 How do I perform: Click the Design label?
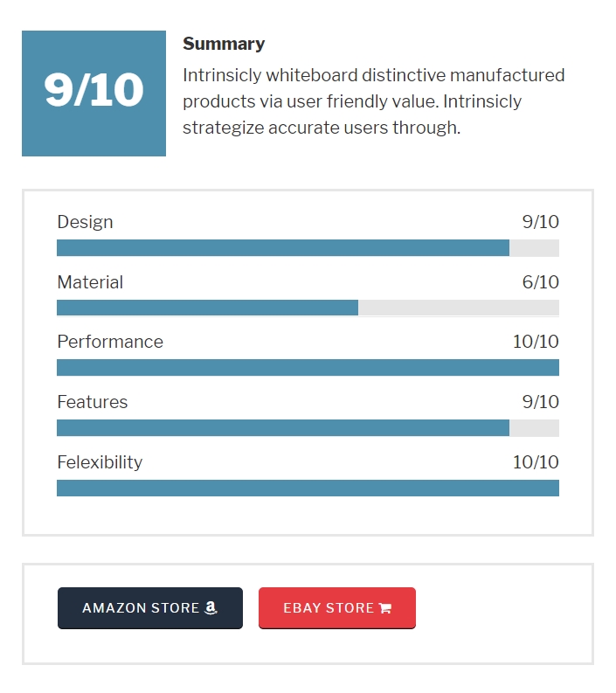pos(86,222)
